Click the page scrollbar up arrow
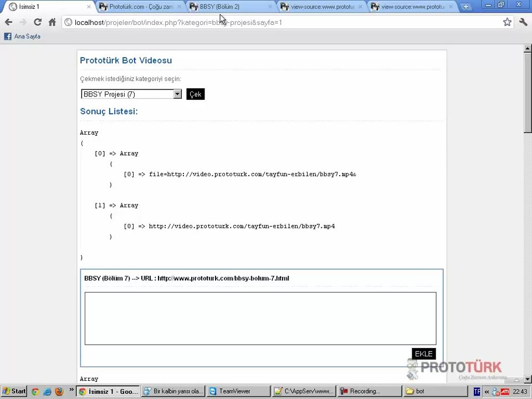Screen dimensions: 532x399 click(528, 49)
